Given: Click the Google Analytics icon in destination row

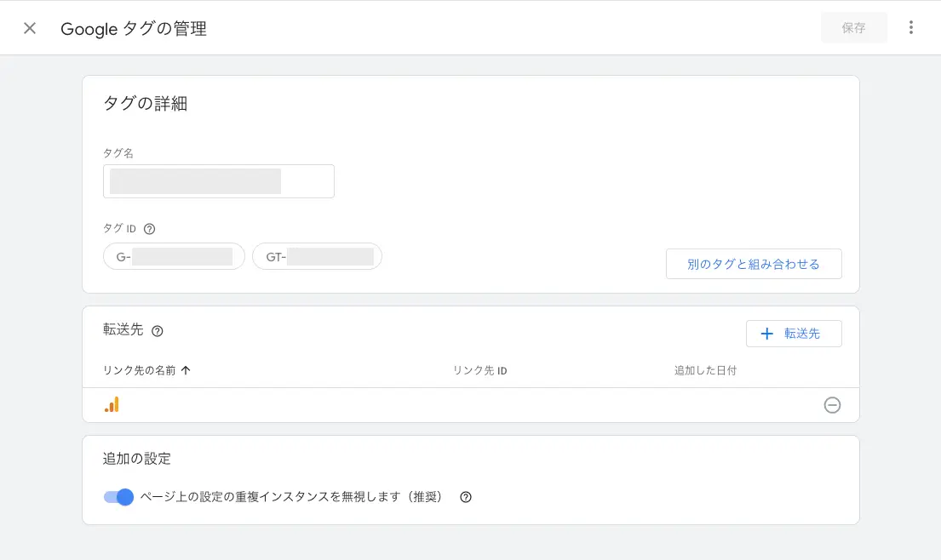Looking at the screenshot, I should (112, 405).
